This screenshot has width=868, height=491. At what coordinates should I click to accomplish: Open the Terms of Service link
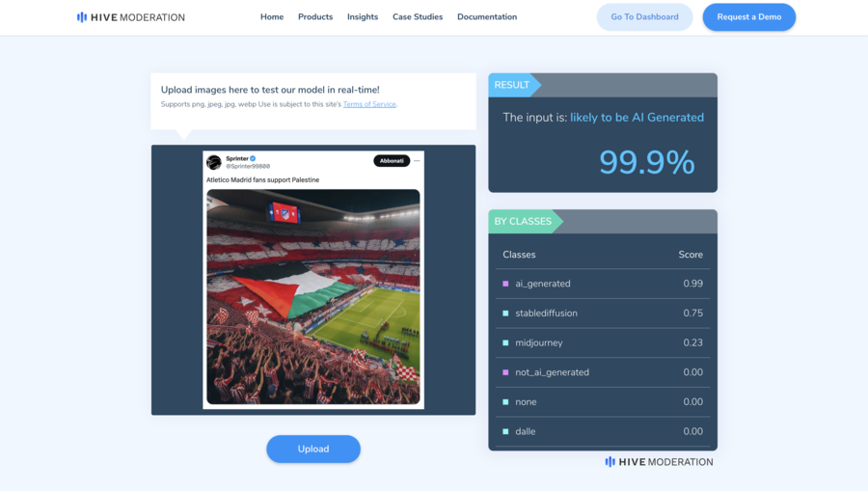(369, 104)
